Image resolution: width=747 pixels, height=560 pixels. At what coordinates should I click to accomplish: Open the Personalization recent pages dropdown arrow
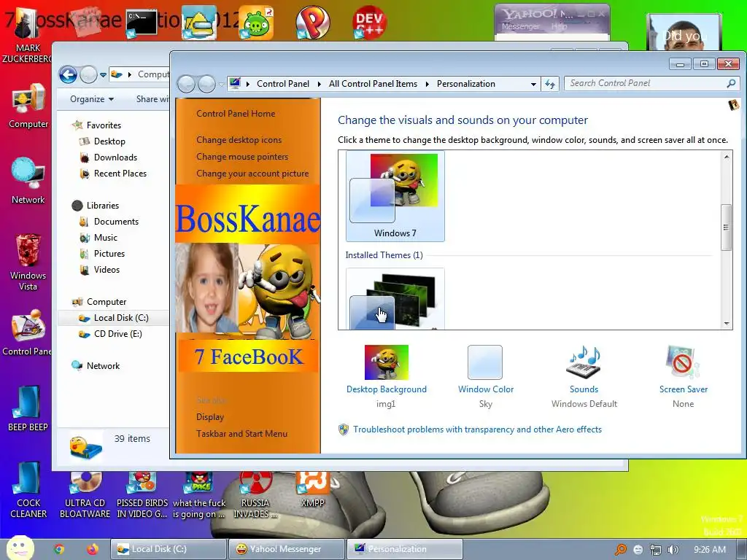tap(222, 85)
